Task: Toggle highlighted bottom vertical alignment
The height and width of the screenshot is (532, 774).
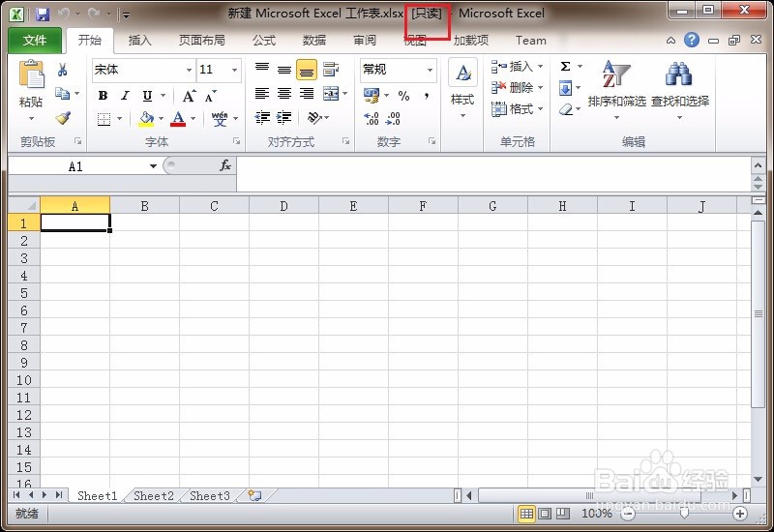Action: click(x=307, y=70)
